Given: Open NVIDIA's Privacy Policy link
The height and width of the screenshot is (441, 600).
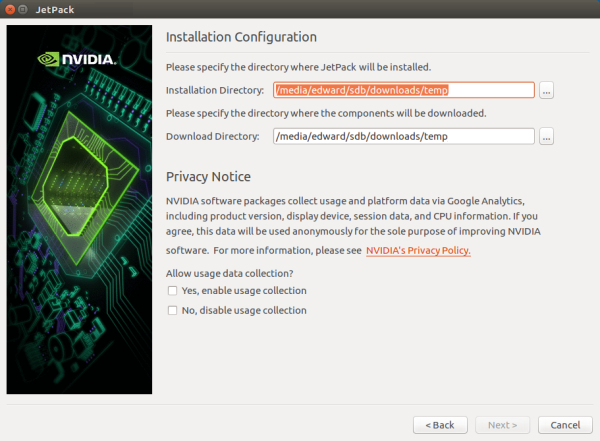Looking at the screenshot, I should pos(418,251).
